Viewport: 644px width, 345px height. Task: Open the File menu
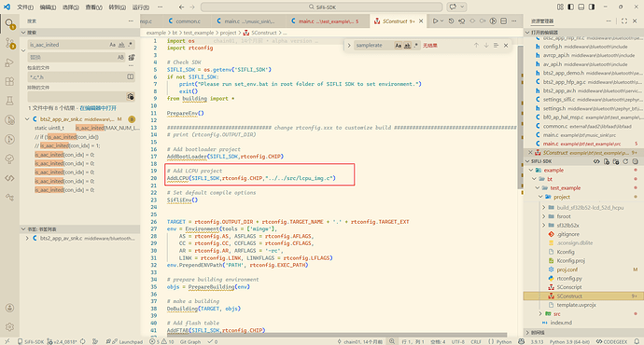[25, 7]
